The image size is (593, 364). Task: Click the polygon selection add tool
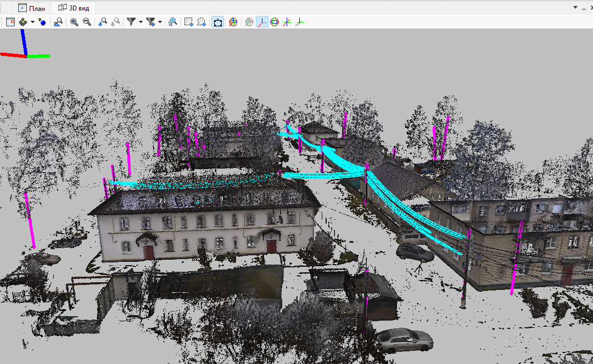(x=201, y=22)
